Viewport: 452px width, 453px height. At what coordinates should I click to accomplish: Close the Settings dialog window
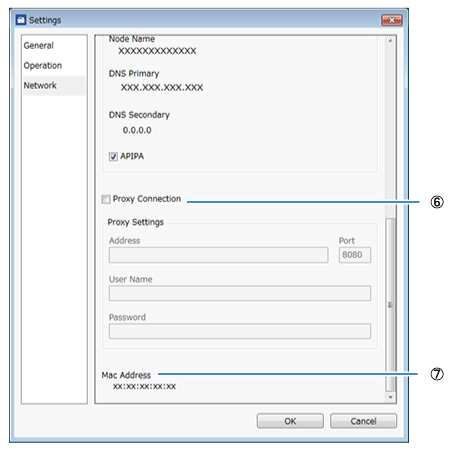point(392,20)
